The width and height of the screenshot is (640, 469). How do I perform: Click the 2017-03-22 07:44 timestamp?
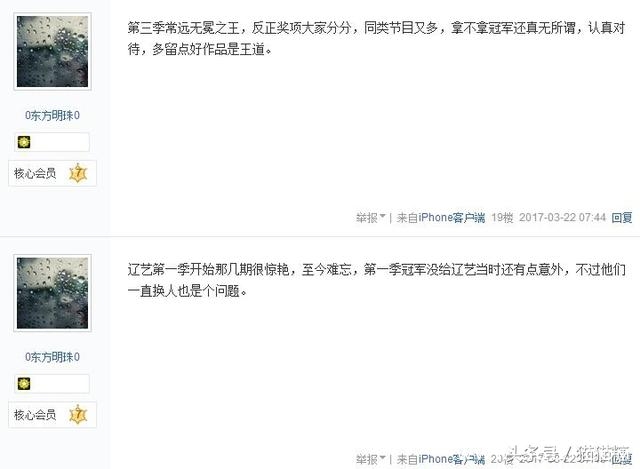click(x=562, y=218)
